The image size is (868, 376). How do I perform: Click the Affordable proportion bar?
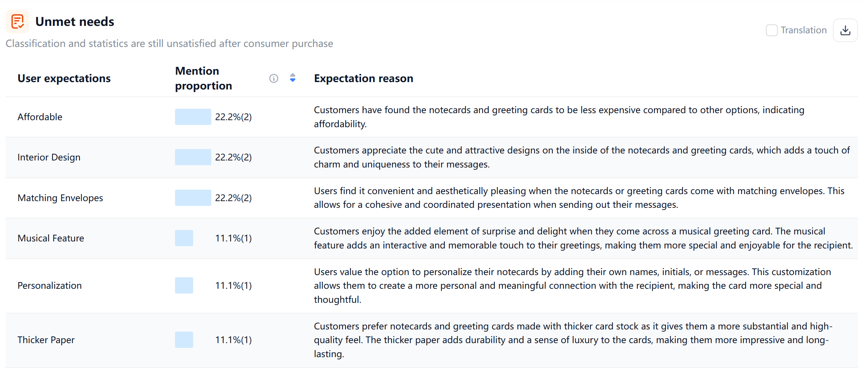click(x=193, y=117)
